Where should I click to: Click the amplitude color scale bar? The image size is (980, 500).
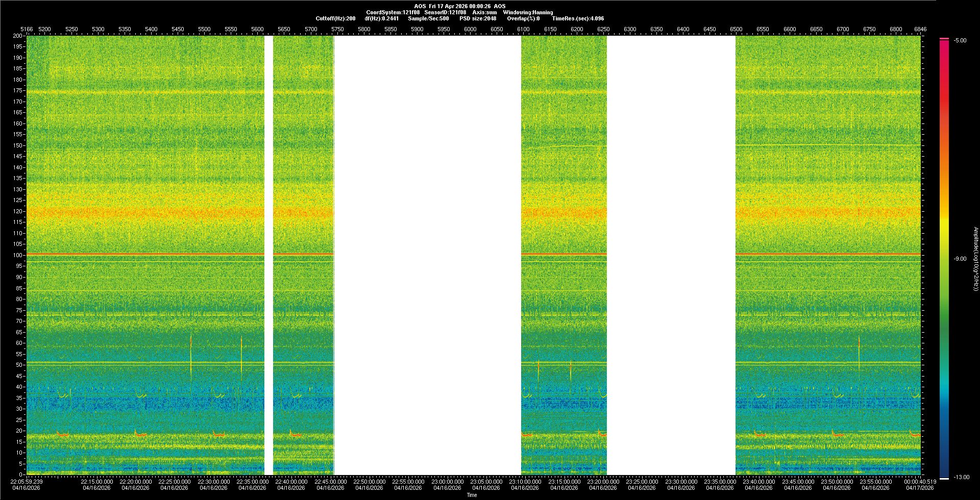point(944,259)
